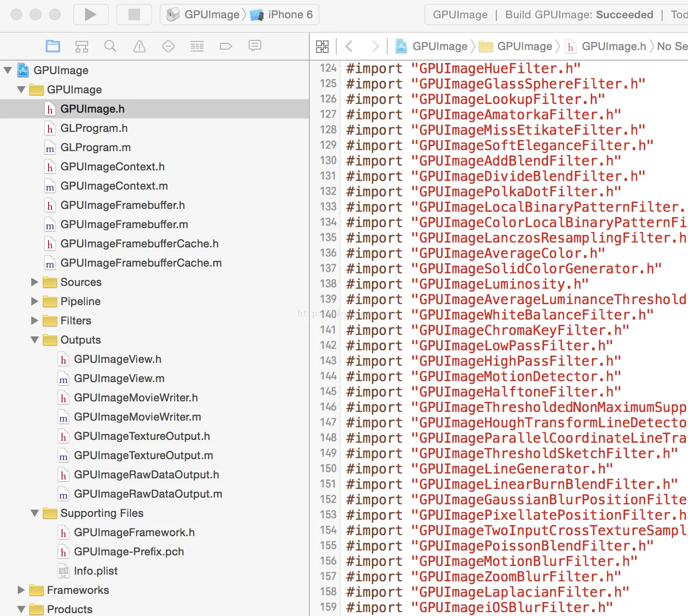688x616 pixels.
Task: Open GPUImage.h segment in jump bar
Action: tap(606, 46)
